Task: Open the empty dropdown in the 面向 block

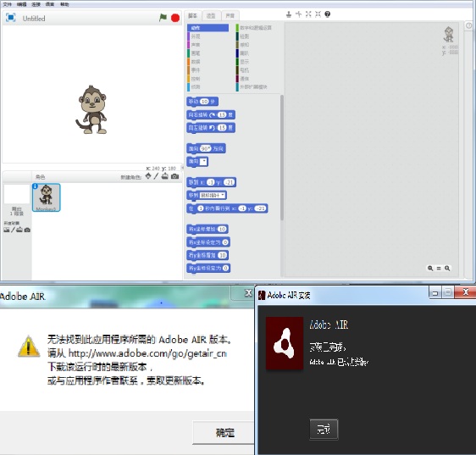Action: coord(203,161)
